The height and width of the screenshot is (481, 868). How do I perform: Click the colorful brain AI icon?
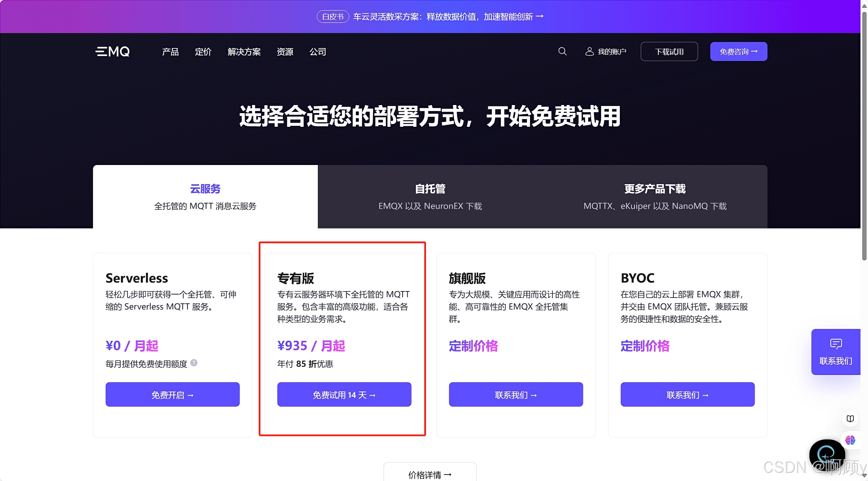pos(850,440)
